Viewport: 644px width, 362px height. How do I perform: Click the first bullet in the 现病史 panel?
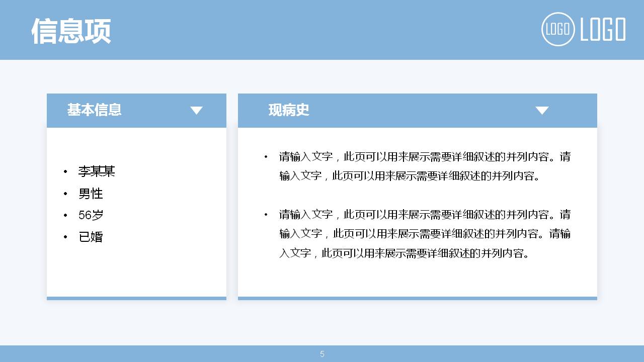coord(266,157)
